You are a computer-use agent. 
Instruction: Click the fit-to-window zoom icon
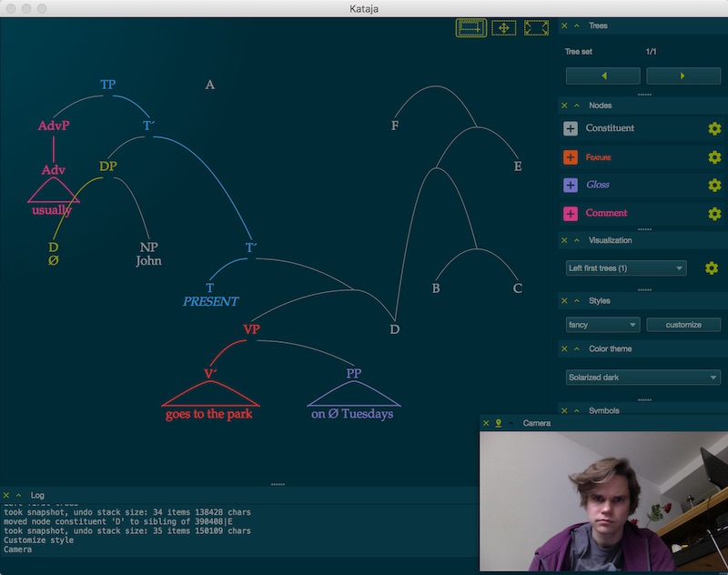click(536, 28)
